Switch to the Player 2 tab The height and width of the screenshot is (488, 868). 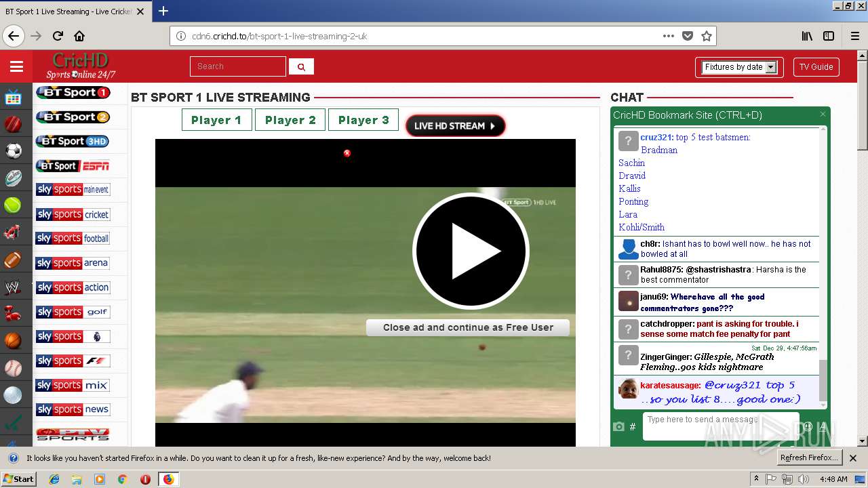(290, 120)
